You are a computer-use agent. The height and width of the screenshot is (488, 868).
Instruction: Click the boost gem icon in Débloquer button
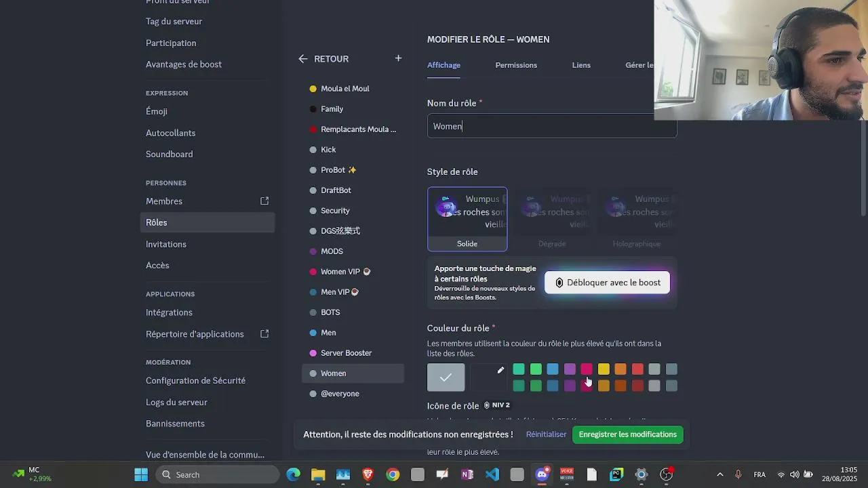(x=559, y=283)
